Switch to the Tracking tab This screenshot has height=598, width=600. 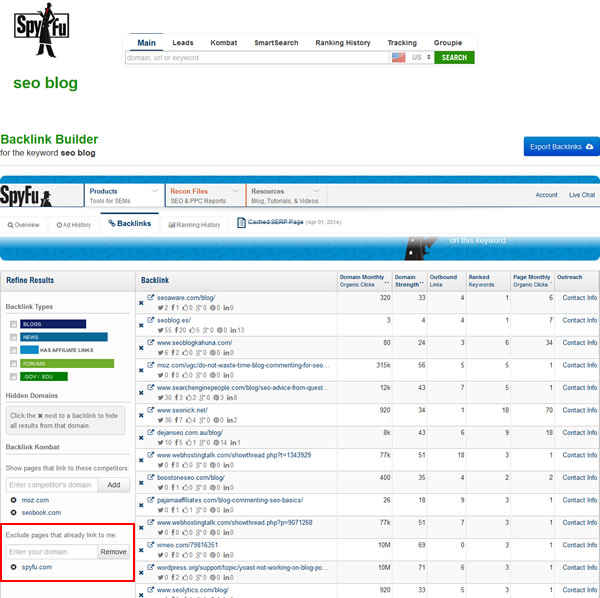click(402, 42)
